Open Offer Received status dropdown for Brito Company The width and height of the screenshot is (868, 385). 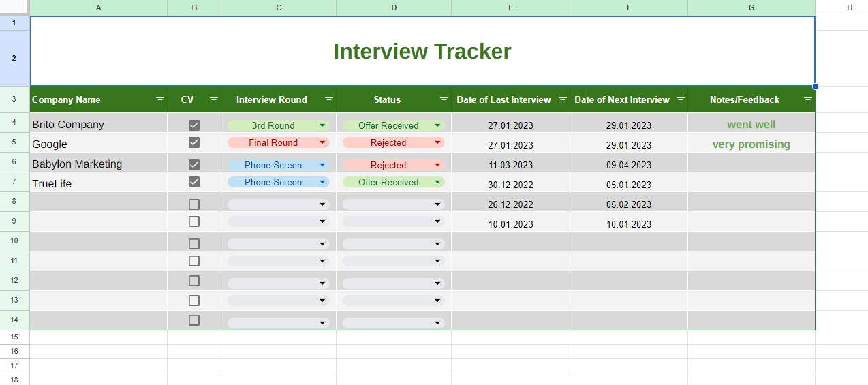click(394, 125)
